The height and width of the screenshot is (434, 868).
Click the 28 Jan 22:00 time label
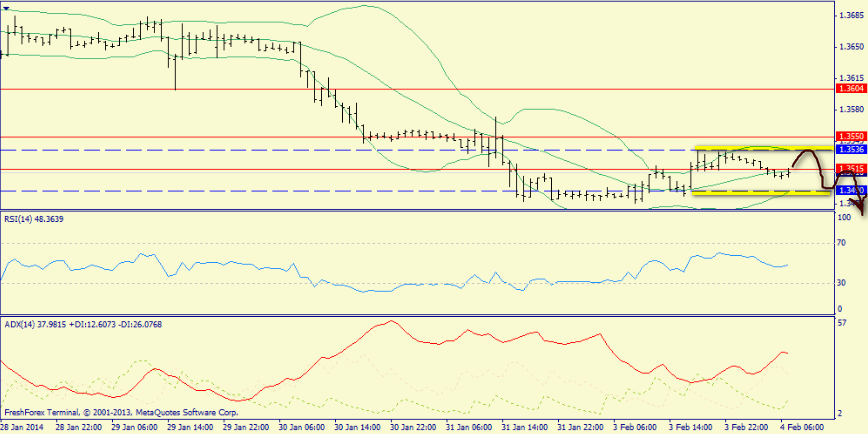[78, 428]
